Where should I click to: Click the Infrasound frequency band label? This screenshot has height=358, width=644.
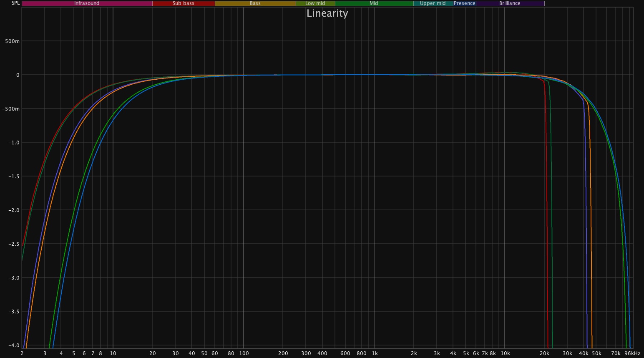click(x=87, y=3)
